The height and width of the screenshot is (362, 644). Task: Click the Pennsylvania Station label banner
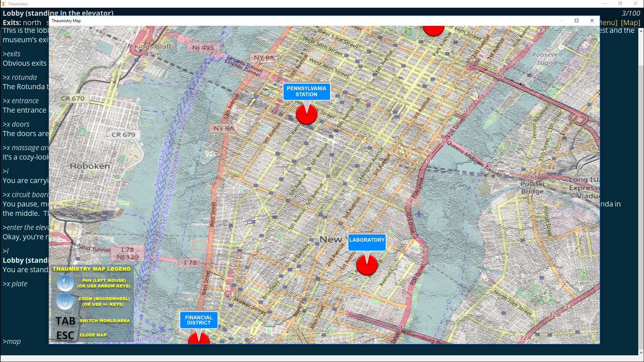(306, 92)
